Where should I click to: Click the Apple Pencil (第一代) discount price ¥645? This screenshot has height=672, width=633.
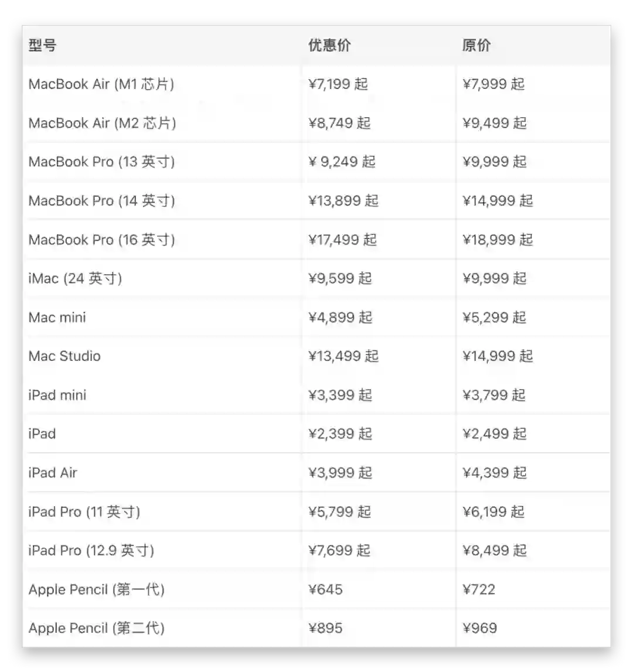point(326,589)
